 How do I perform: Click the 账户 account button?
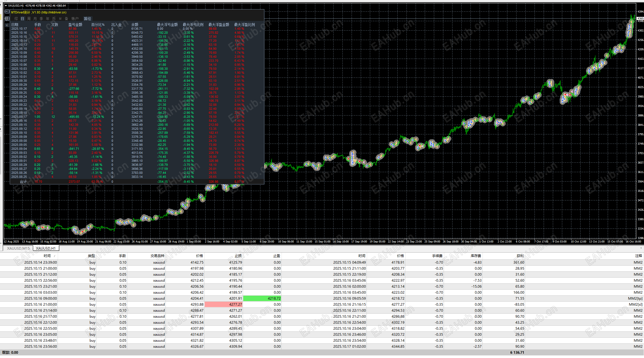point(75,19)
